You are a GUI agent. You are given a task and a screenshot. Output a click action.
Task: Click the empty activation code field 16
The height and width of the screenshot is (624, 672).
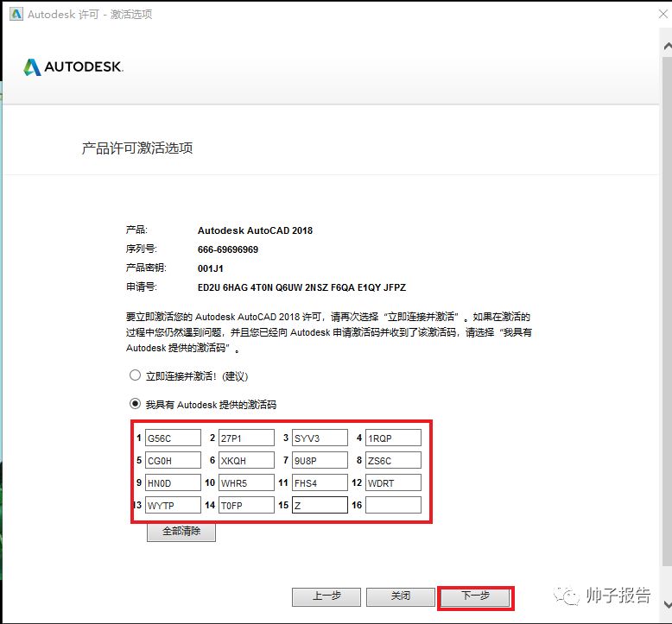[393, 505]
